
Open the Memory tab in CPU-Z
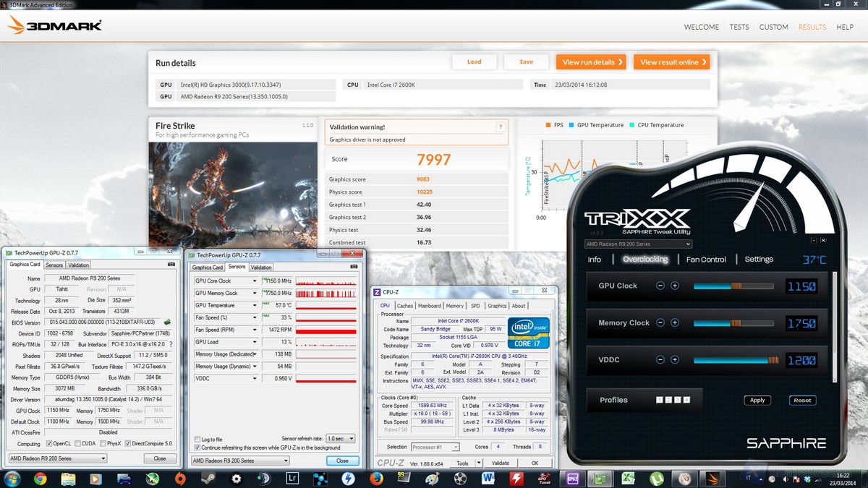coord(454,306)
